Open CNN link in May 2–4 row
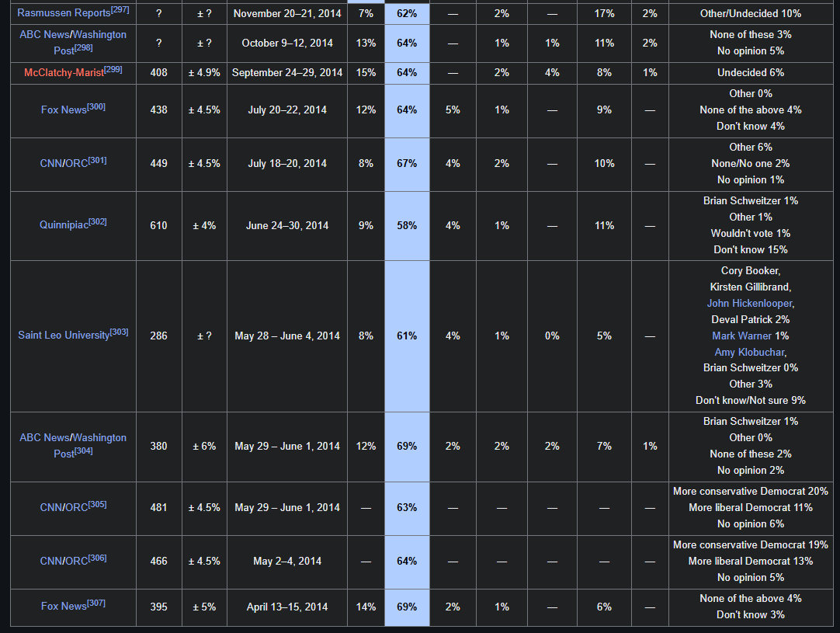The height and width of the screenshot is (633, 840). click(51, 562)
